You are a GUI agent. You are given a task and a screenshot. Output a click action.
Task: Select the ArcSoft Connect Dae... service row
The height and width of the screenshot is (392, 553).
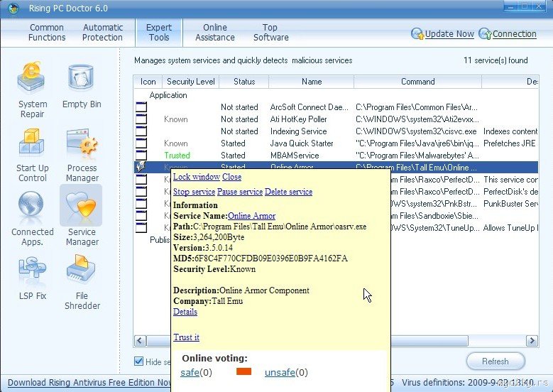pos(336,107)
